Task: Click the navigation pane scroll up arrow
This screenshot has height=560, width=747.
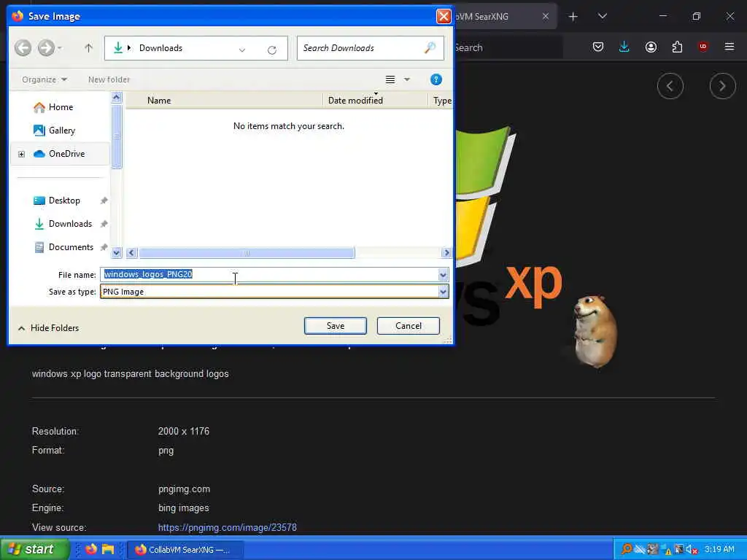Action: (116, 98)
